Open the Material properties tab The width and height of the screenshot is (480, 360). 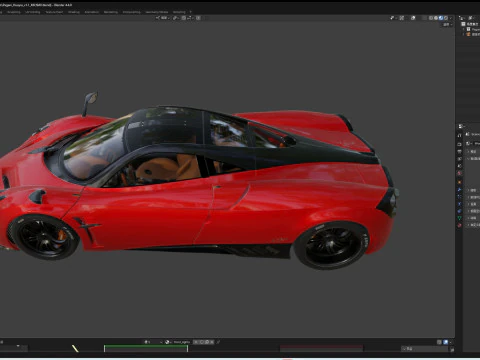pyautogui.click(x=460, y=225)
